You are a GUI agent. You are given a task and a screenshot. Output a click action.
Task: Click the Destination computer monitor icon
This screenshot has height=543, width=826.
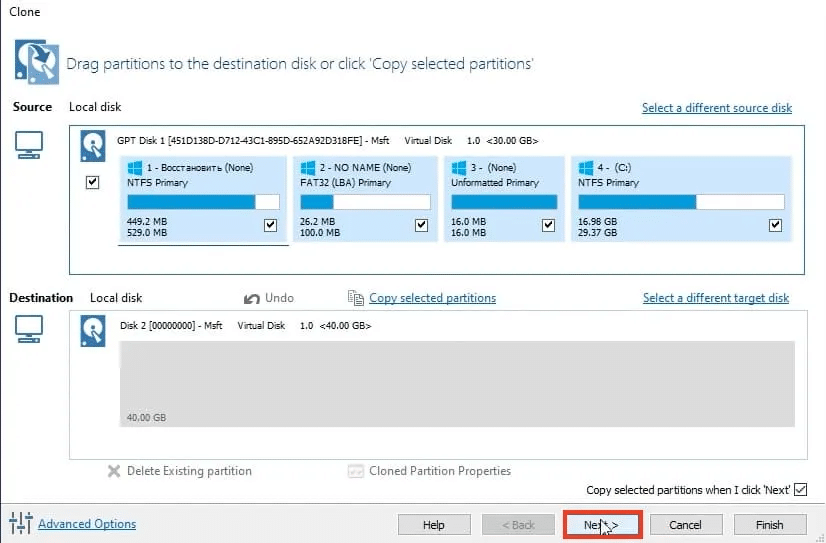pos(30,329)
